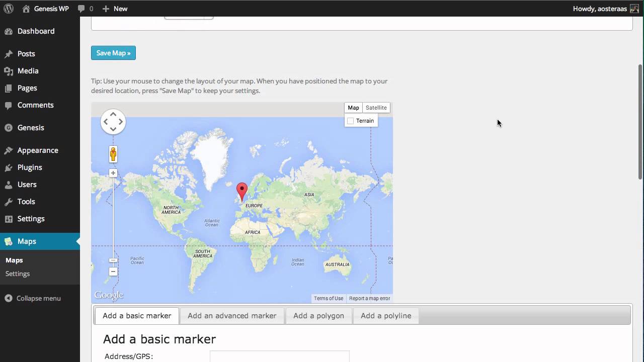Click the red map marker pin
This screenshot has height=362, width=644.
pos(242,191)
